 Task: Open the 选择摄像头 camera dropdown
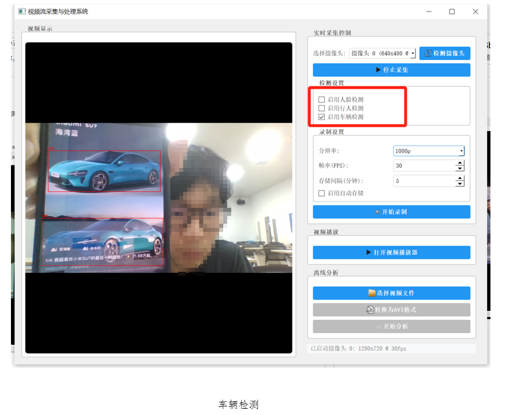[383, 53]
